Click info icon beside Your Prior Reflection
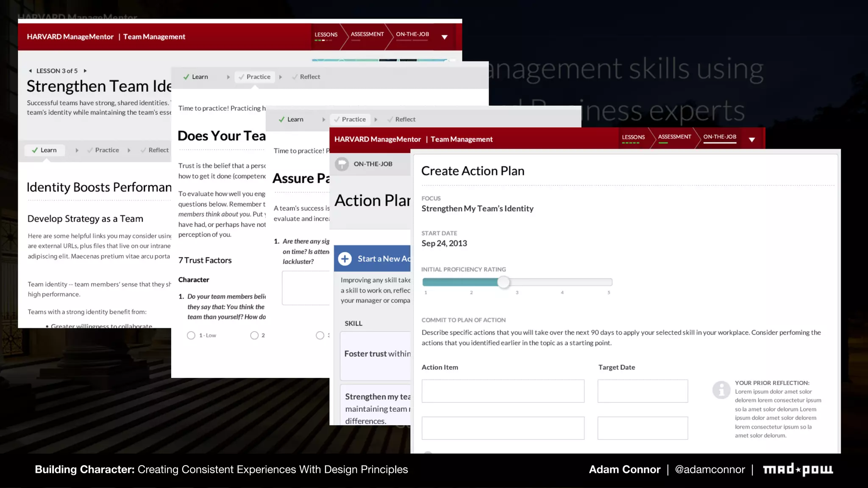Viewport: 868px width, 488px height. pyautogui.click(x=721, y=390)
